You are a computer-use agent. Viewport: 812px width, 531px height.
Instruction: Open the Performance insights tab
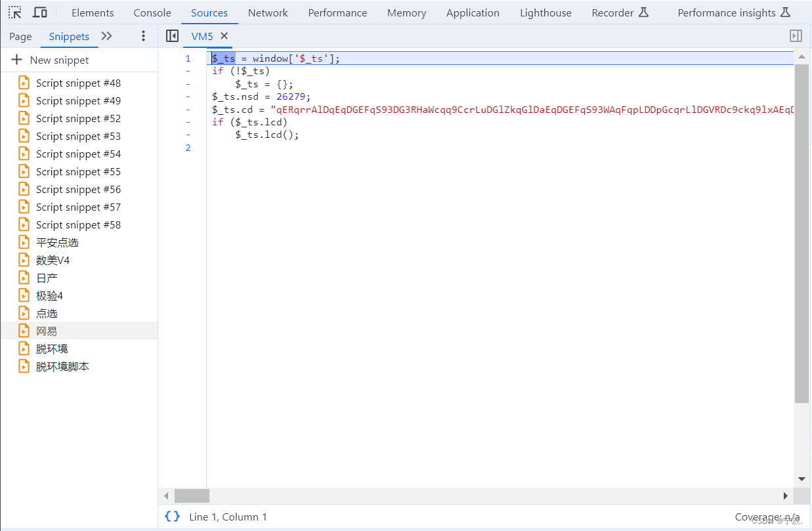click(734, 12)
